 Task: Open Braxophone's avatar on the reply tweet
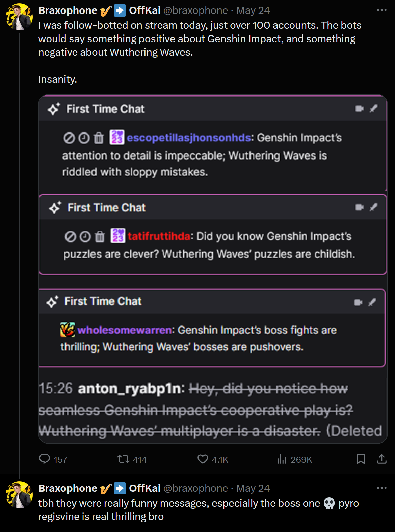[19, 495]
